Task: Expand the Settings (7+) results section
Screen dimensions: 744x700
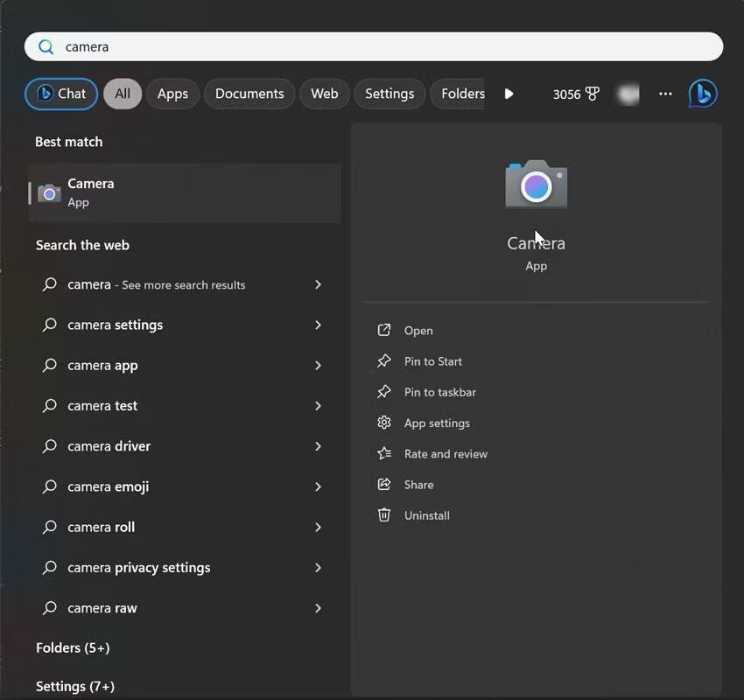Action: pos(75,686)
